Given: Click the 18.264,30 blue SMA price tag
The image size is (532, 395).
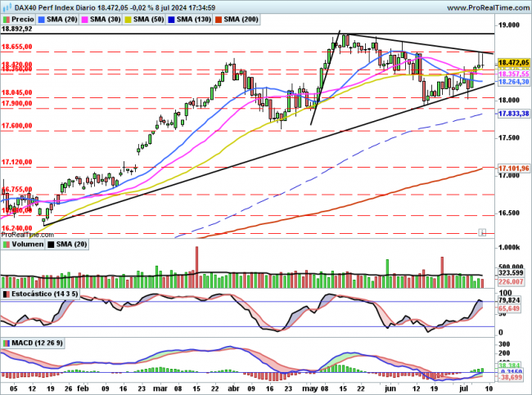Looking at the screenshot, I should (512, 82).
